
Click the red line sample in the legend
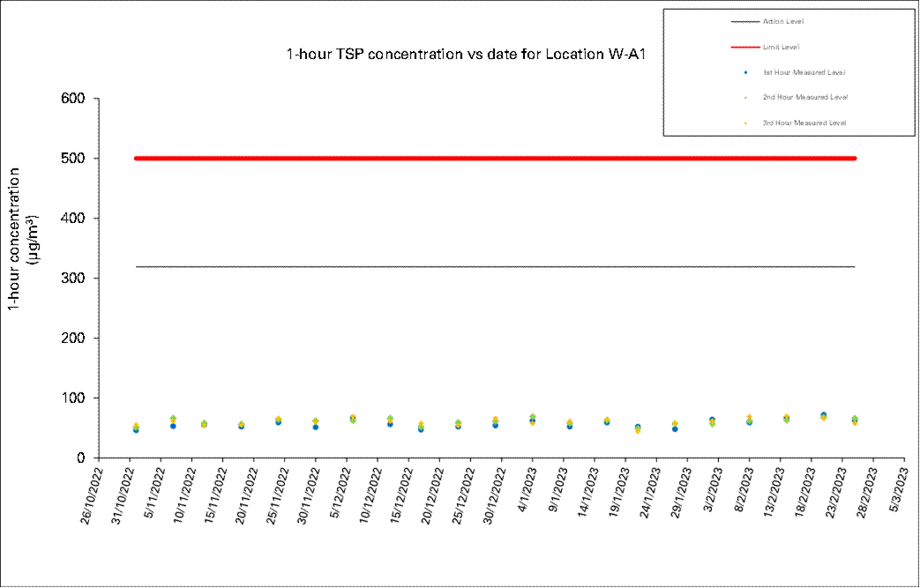[x=745, y=46]
